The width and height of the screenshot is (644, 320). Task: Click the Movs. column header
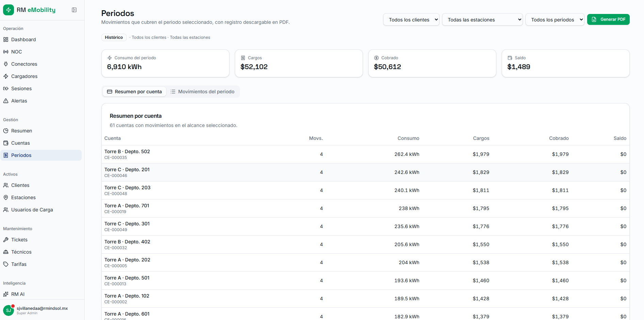pos(316,138)
